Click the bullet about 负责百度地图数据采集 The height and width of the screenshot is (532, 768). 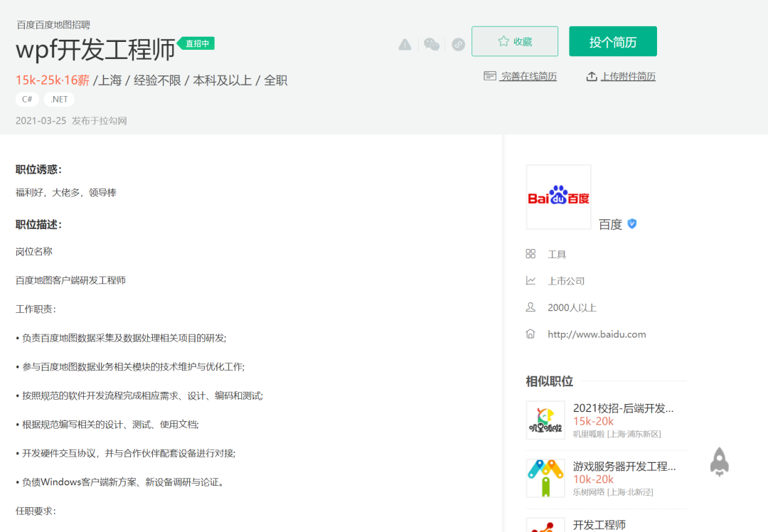(x=121, y=338)
